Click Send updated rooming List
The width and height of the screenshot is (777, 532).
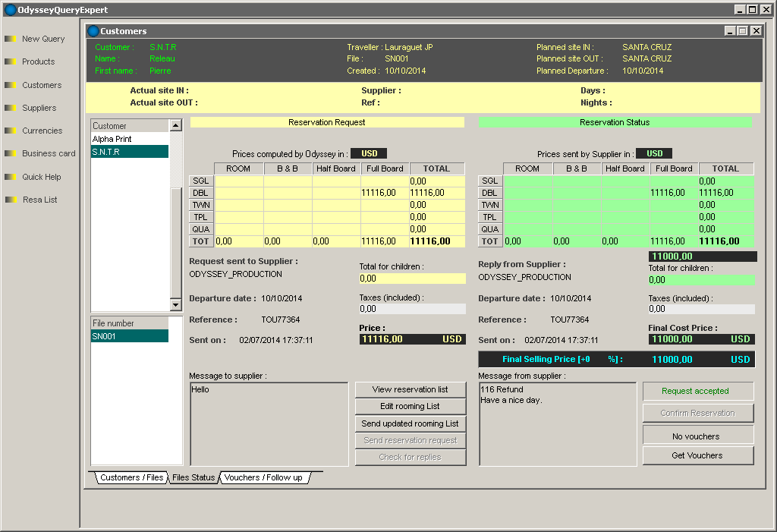click(410, 423)
